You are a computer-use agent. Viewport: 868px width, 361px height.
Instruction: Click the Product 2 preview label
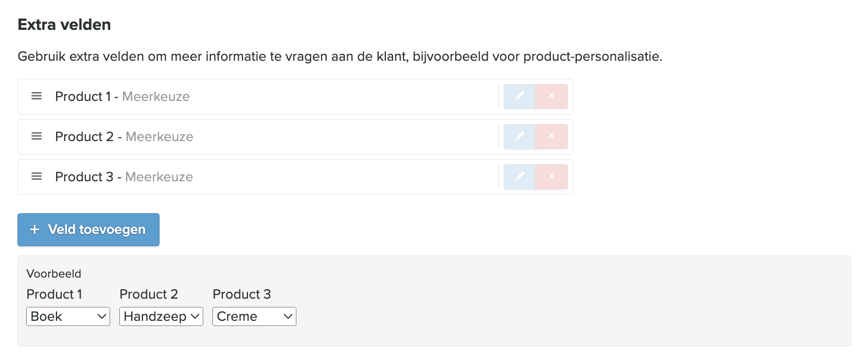[x=149, y=295]
